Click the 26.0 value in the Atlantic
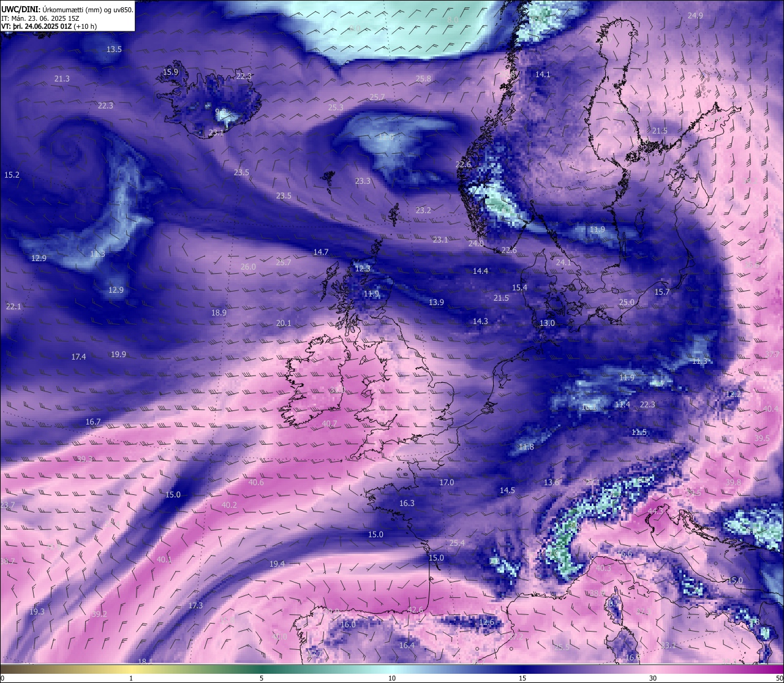 tap(248, 267)
